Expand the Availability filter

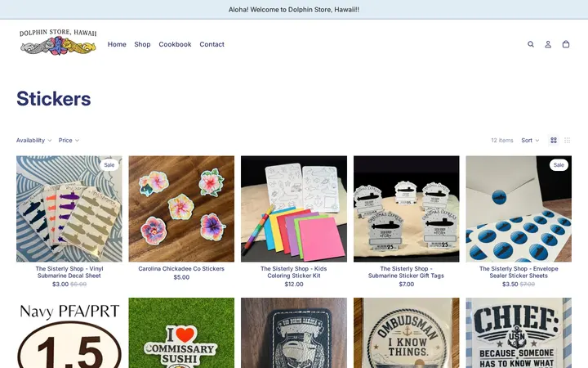coord(33,140)
